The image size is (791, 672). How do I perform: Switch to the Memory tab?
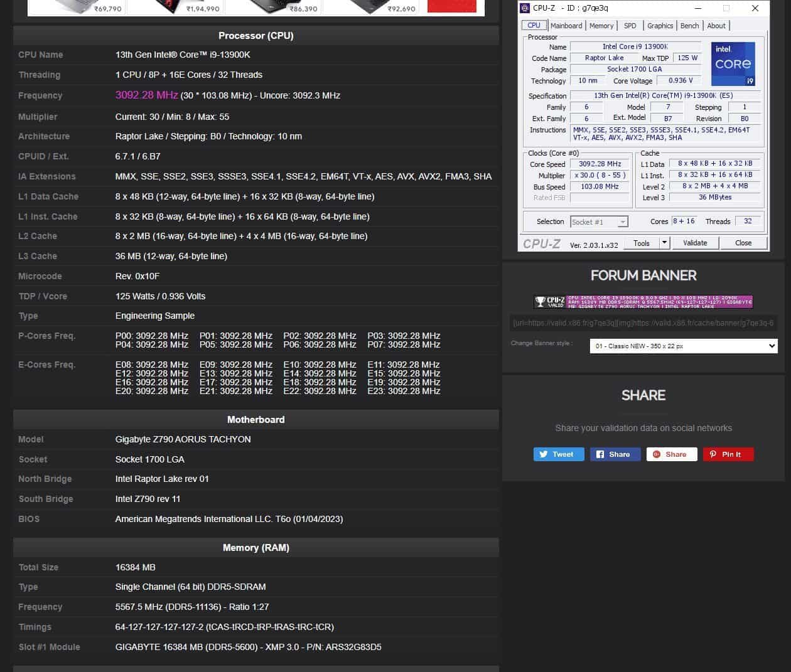coord(601,26)
